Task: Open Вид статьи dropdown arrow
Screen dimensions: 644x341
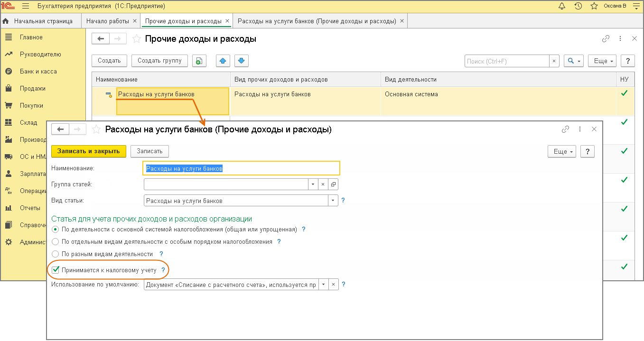Action: pyautogui.click(x=333, y=201)
